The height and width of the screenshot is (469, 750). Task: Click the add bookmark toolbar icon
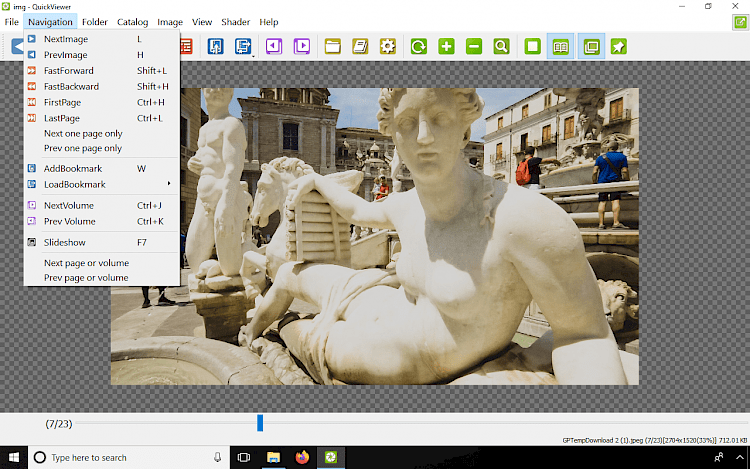(216, 46)
